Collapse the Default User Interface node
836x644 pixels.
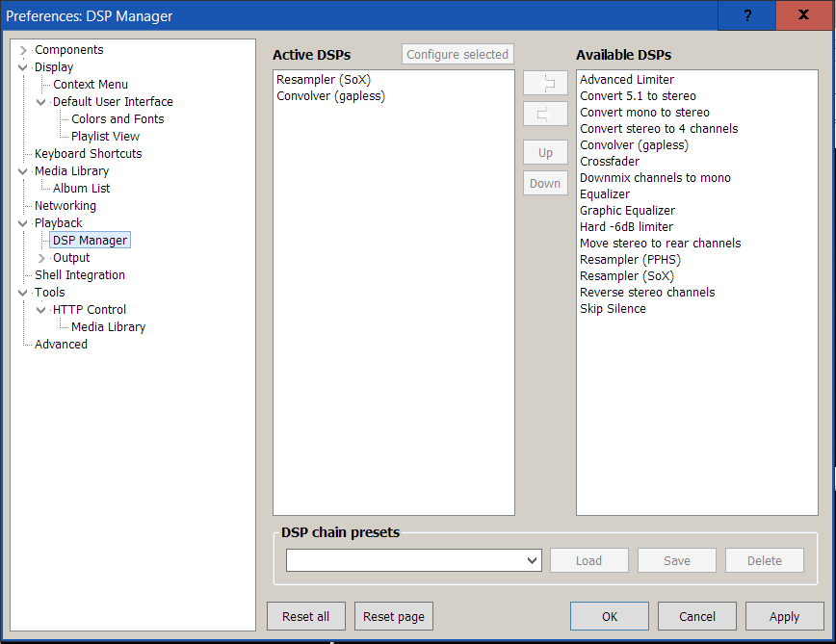tap(41, 102)
